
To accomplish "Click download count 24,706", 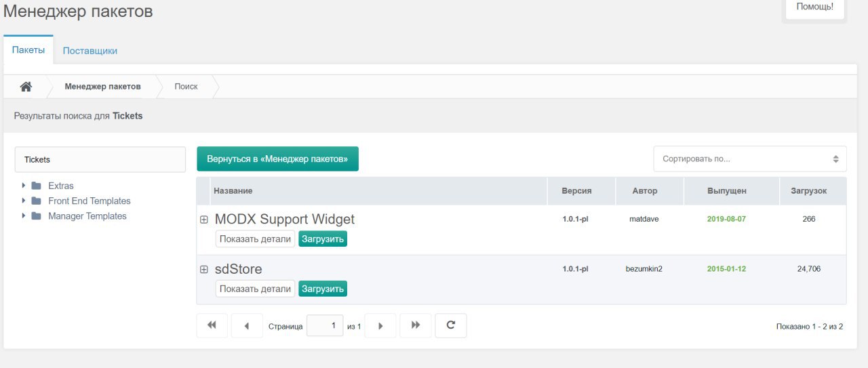I will tap(809, 268).
